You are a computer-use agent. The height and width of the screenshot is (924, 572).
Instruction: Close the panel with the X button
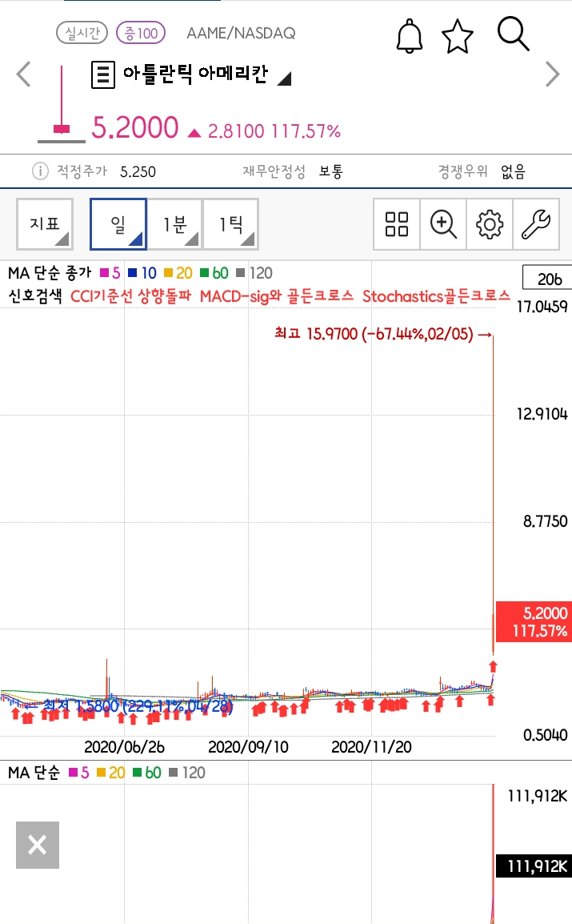point(38,845)
